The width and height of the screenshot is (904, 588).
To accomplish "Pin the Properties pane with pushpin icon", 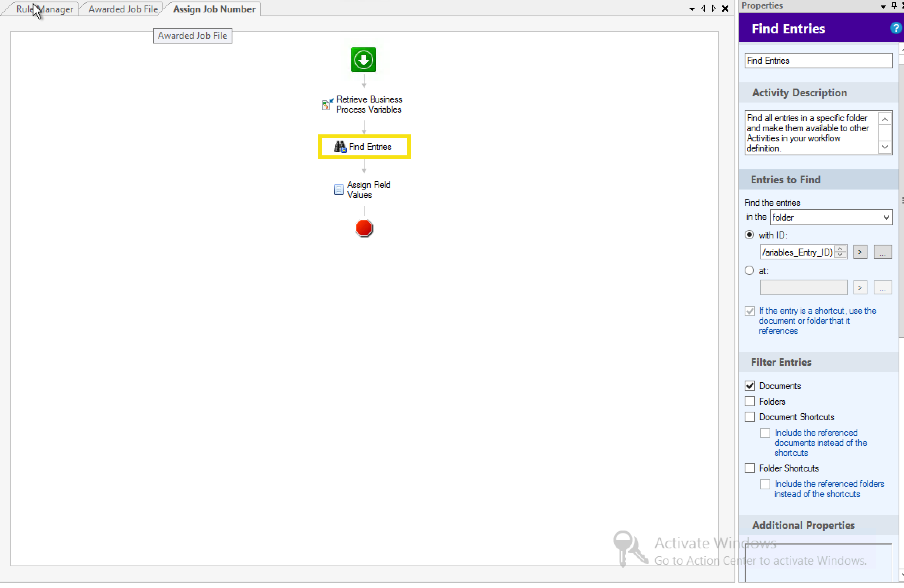I will [x=894, y=6].
